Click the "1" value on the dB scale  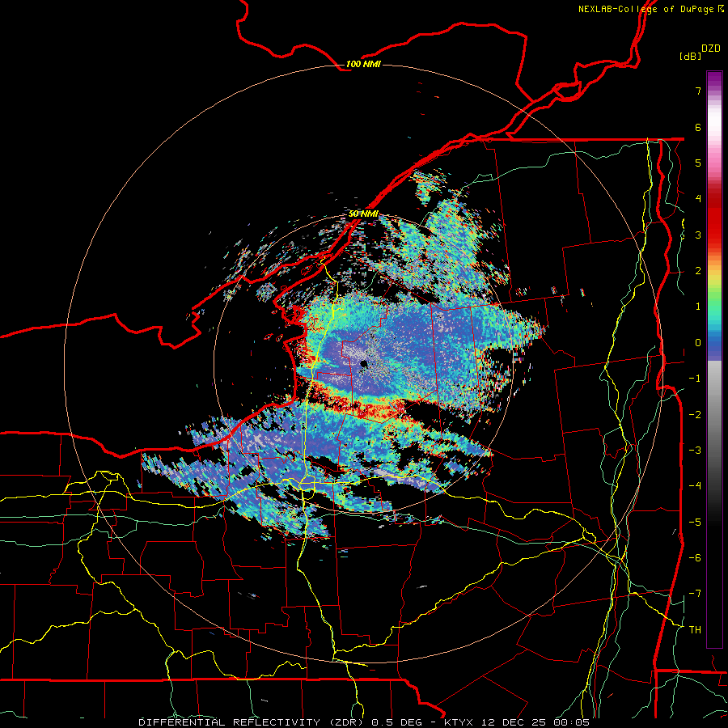697,307
